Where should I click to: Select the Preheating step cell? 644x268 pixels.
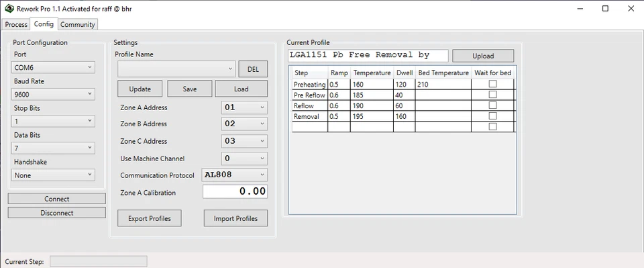pyautogui.click(x=310, y=84)
